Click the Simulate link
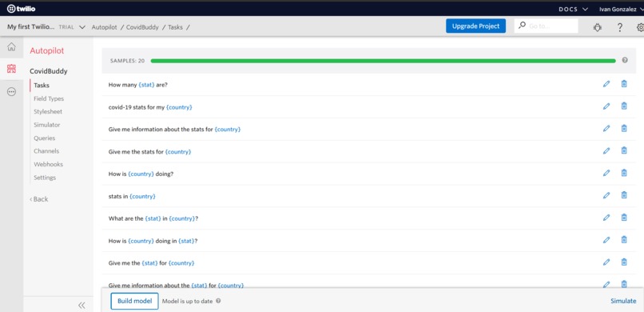Image resolution: width=644 pixels, height=312 pixels. 623,301
